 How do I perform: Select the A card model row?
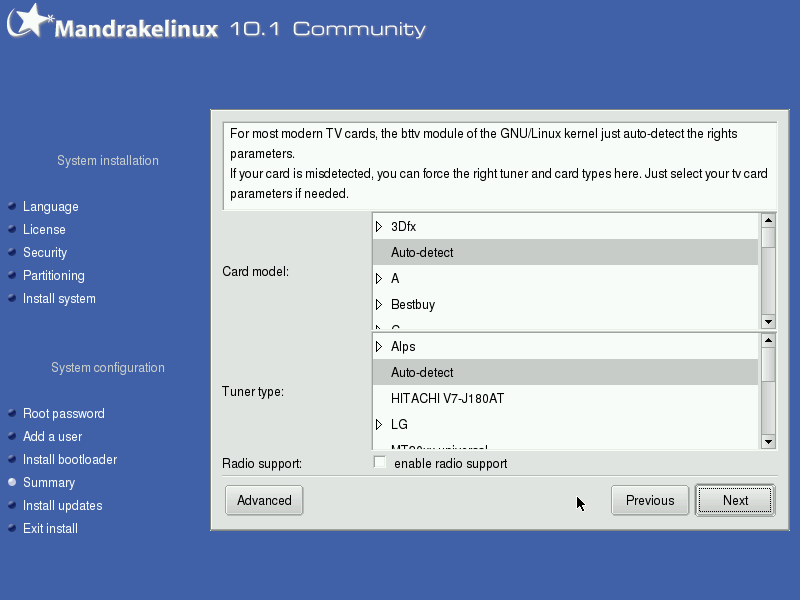click(565, 279)
